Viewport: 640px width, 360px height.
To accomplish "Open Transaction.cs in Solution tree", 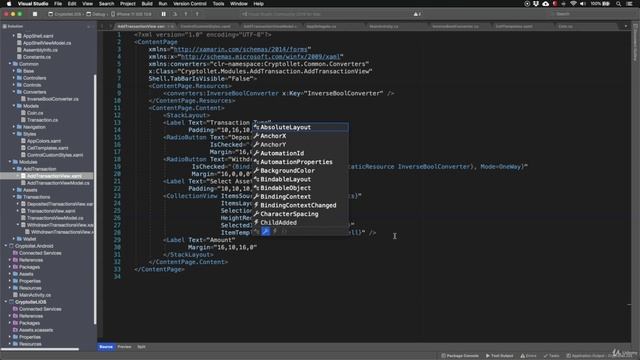I will point(42,120).
